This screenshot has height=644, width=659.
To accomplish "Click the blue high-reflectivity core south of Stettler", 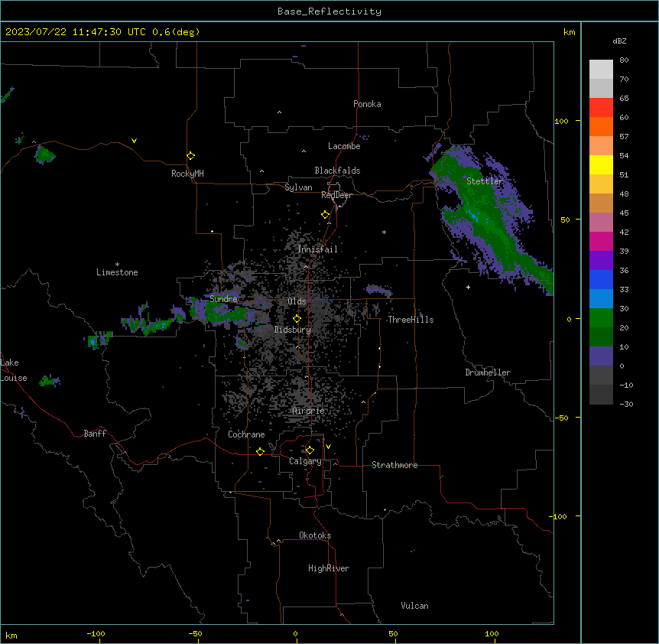I will click(x=474, y=215).
